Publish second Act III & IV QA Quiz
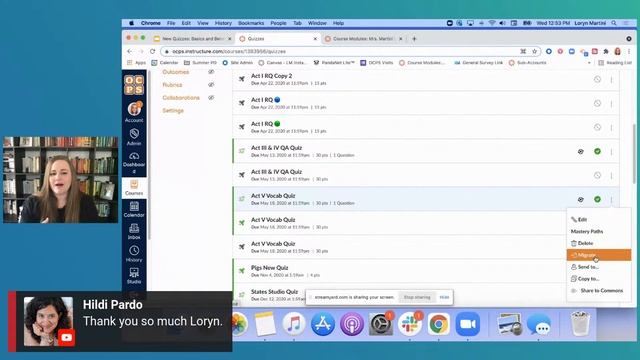The height and width of the screenshot is (360, 640). [597, 176]
